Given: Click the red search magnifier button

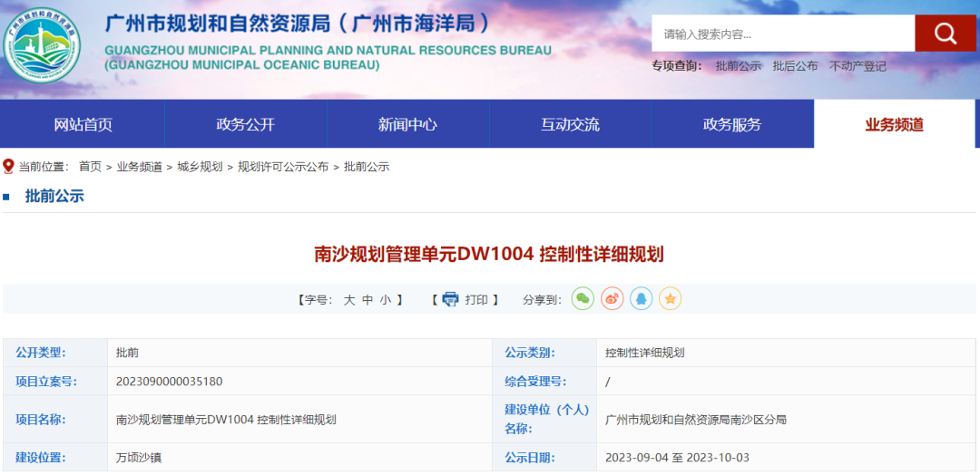Looking at the screenshot, I should [945, 33].
